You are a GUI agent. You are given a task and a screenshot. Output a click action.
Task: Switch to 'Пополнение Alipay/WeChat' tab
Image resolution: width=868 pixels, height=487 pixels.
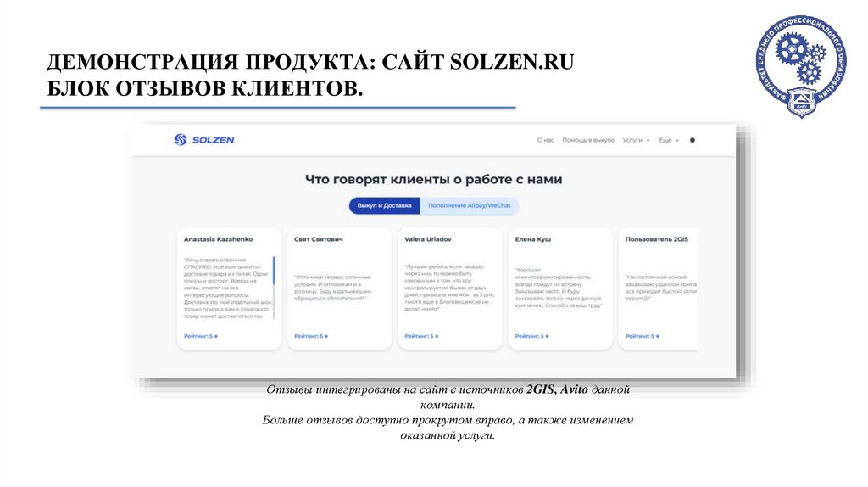(x=470, y=205)
